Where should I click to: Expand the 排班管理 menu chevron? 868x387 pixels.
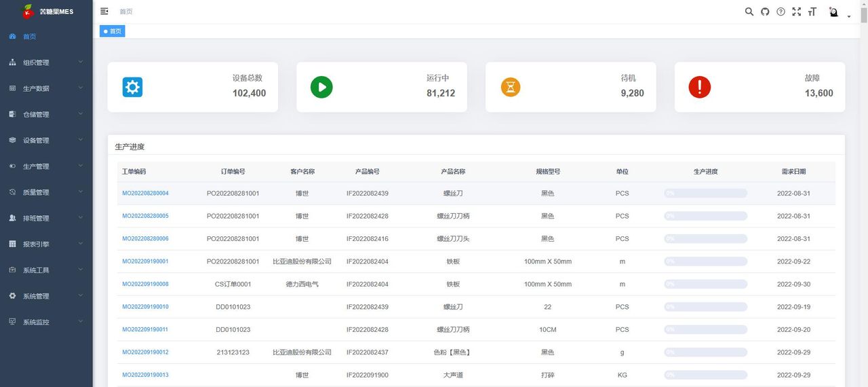click(81, 218)
